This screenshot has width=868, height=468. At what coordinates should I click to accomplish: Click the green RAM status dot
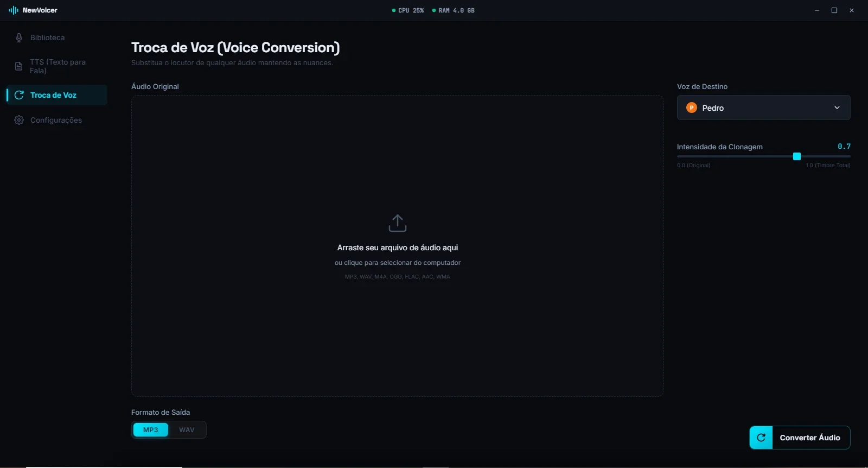(434, 10)
